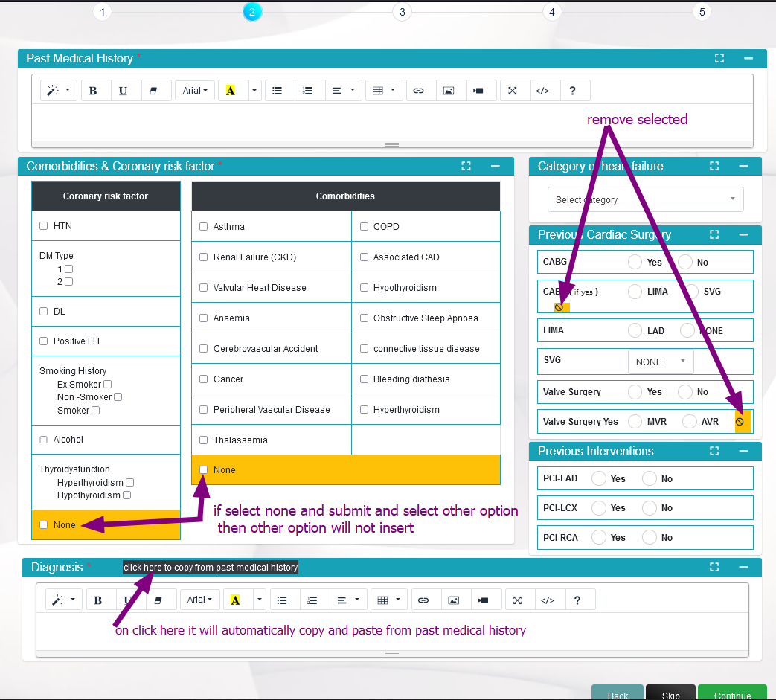Click copy from past medical history link
Screen dimensions: 776x700
(x=211, y=568)
